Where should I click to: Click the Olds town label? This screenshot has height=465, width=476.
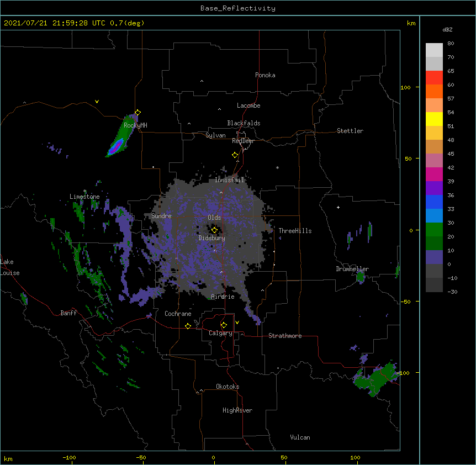coord(214,218)
